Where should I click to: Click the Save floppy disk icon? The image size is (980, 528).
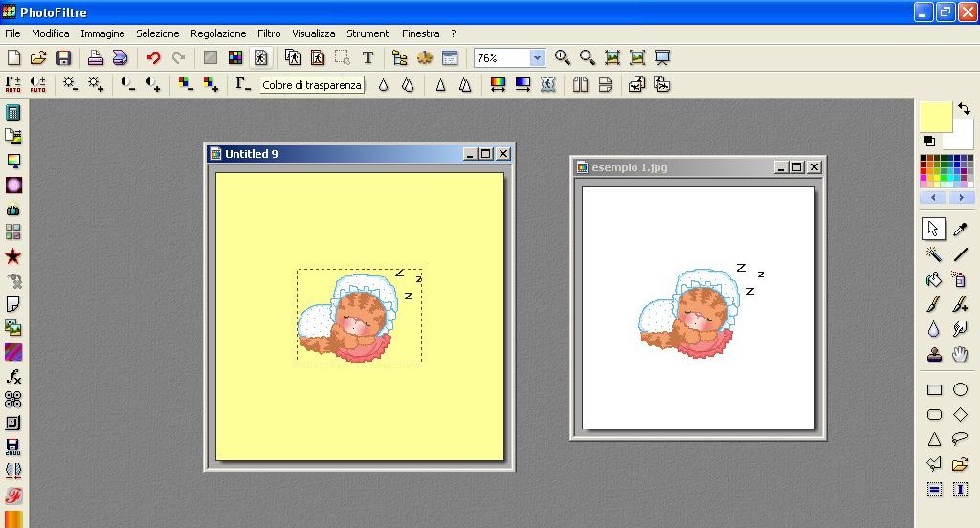pyautogui.click(x=63, y=58)
